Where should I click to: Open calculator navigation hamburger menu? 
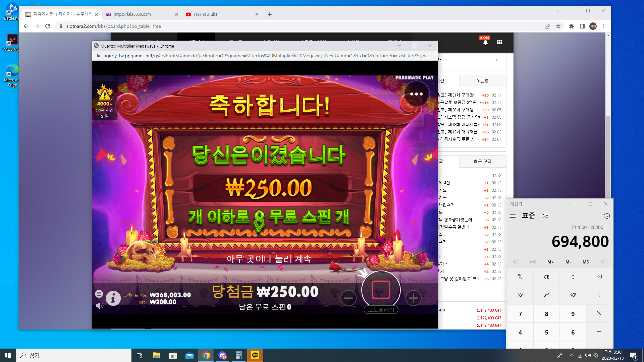[513, 216]
